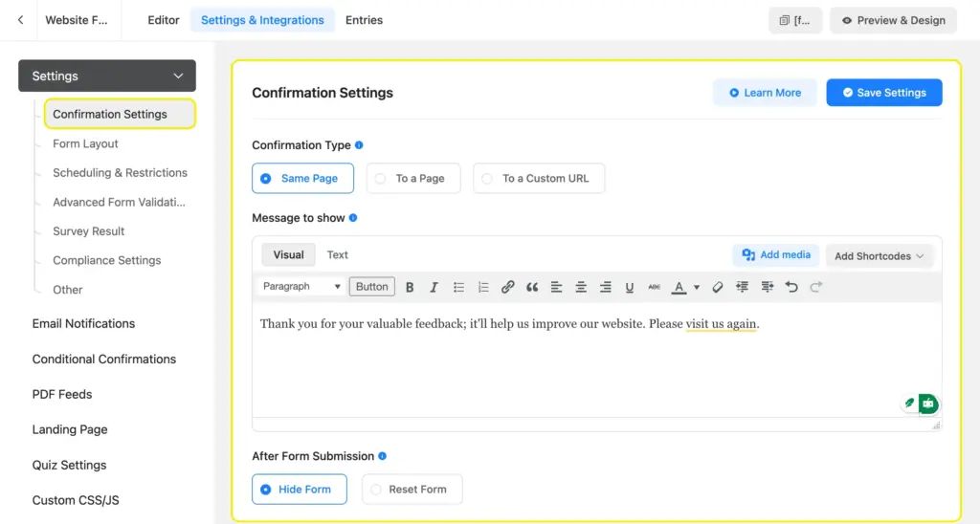
Task: Increase indent of the paragraph
Action: click(767, 287)
